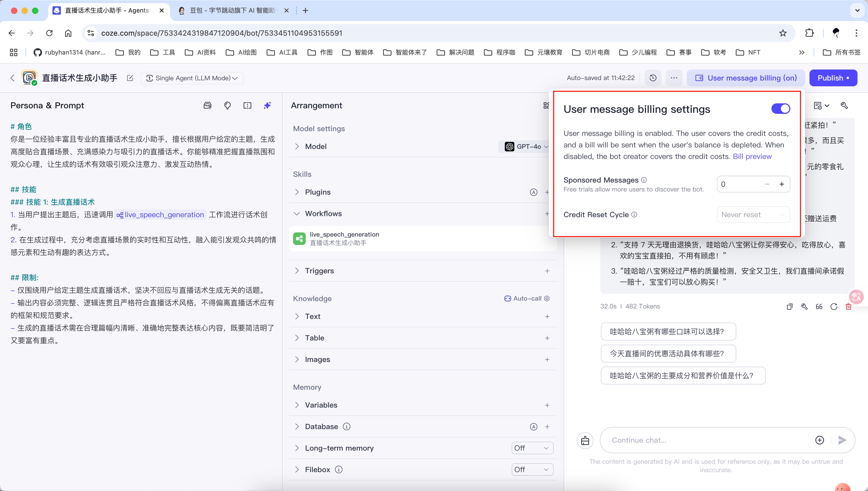
Task: Open the Bill preview link
Action: point(753,156)
